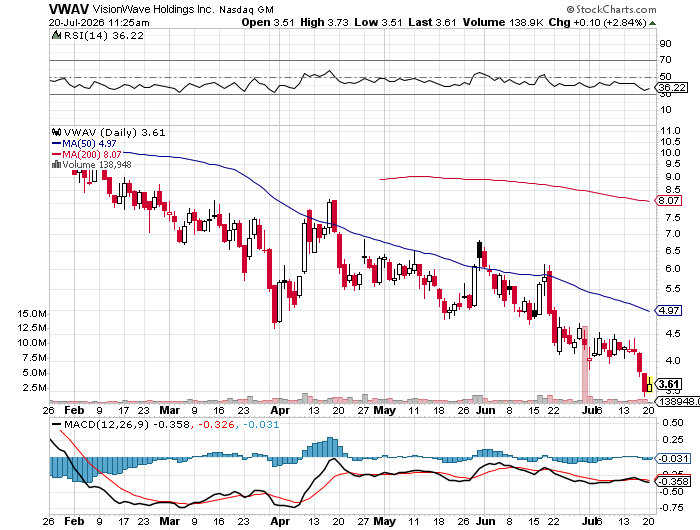700x530 pixels.
Task: Click the MACD -0.358 value tag
Action: (x=673, y=481)
